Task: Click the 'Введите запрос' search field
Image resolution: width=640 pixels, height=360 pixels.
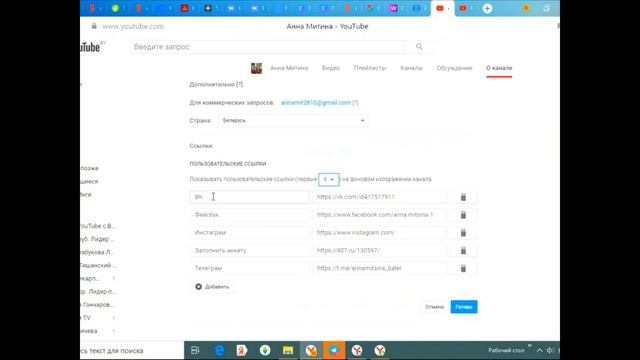Action: (268, 47)
